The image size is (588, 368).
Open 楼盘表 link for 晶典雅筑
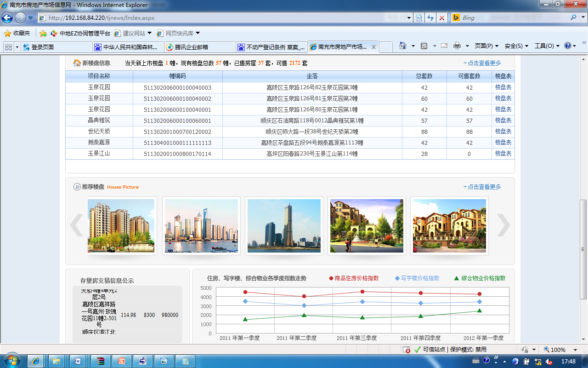(x=503, y=121)
